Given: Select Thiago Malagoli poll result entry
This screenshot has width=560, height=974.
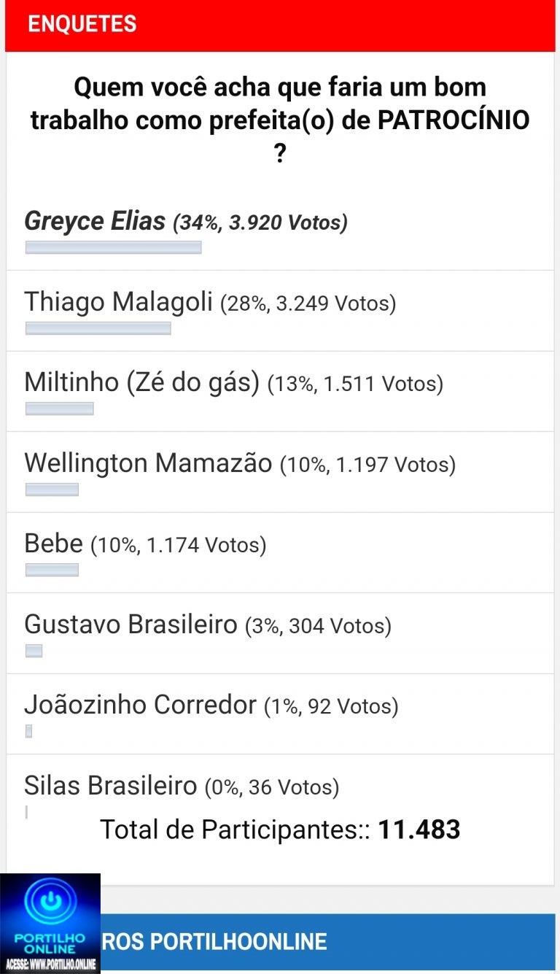Looking at the screenshot, I should [210, 301].
